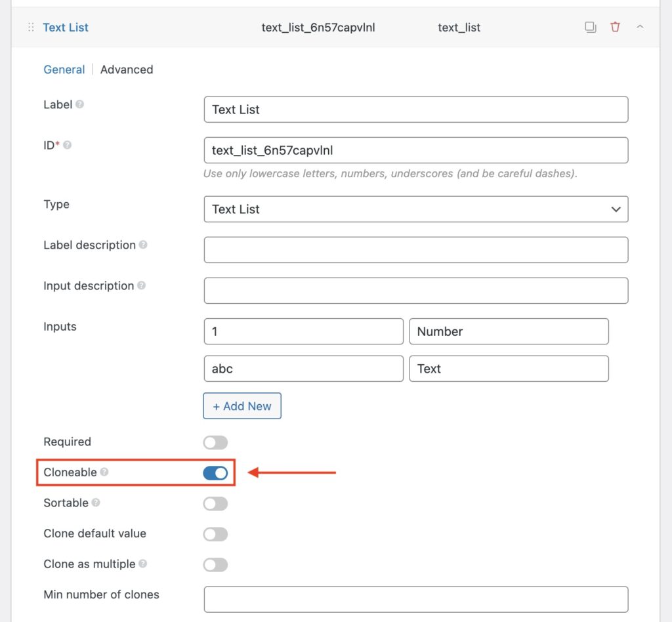Open the Type dropdown
The height and width of the screenshot is (622, 672).
coord(415,209)
